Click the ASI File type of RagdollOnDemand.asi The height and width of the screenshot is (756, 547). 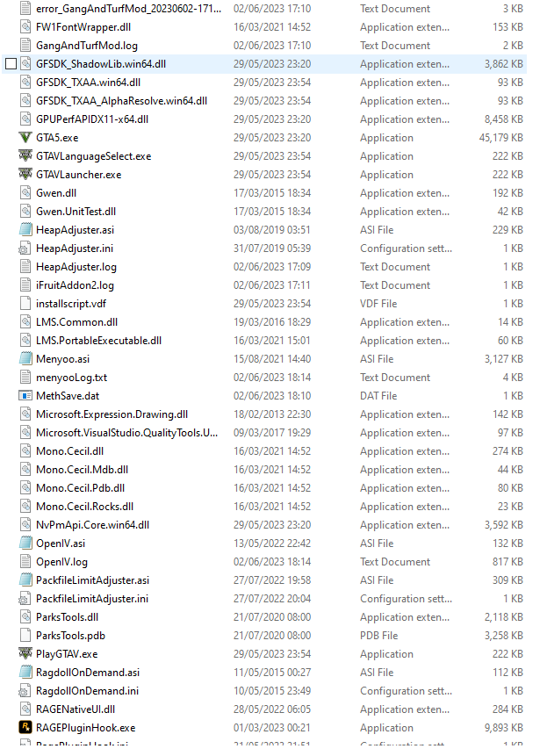[x=377, y=672]
